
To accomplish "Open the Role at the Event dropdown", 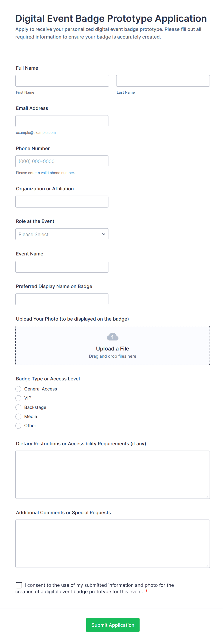I will tap(62, 234).
